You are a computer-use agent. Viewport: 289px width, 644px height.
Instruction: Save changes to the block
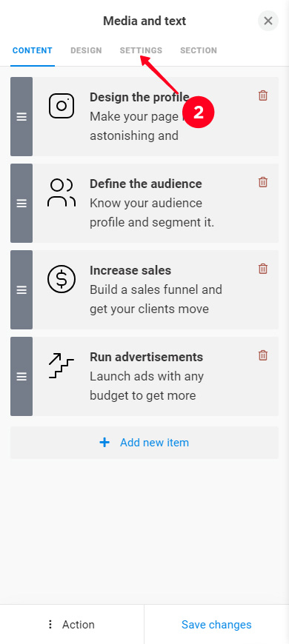click(x=216, y=625)
